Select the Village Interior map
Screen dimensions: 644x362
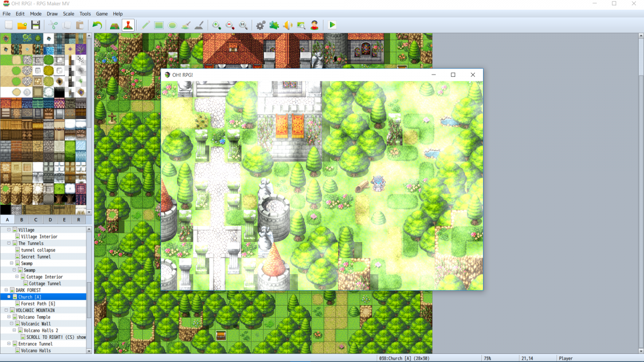(x=39, y=237)
